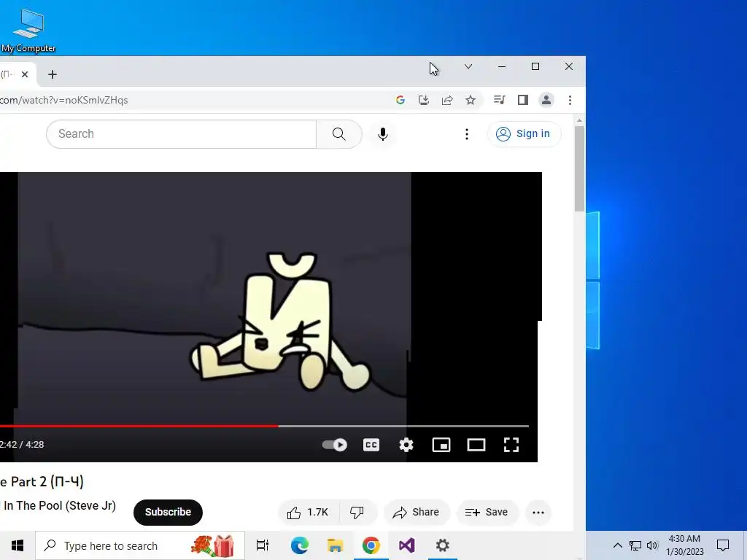
Task: Toggle closed captions CC button
Action: (371, 445)
